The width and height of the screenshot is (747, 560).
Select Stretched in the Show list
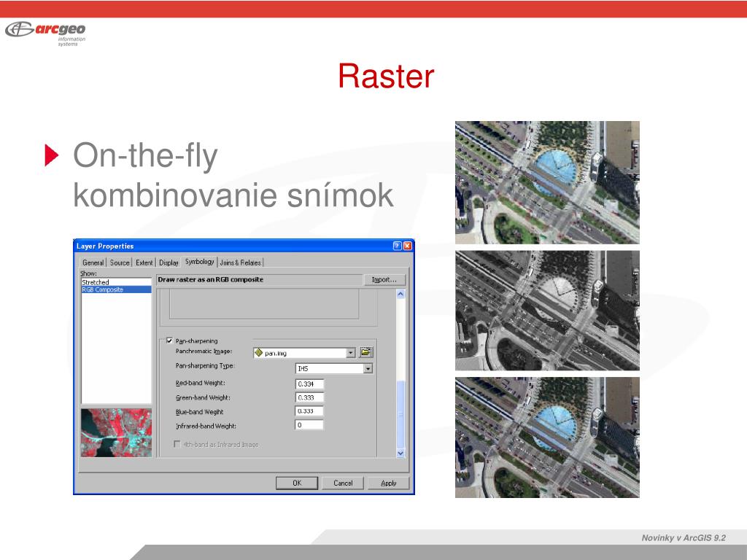click(x=96, y=282)
